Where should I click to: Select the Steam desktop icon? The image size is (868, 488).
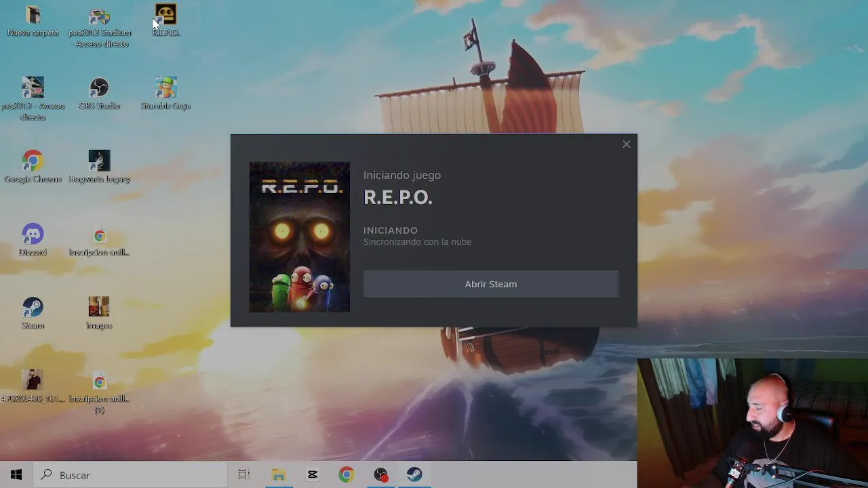point(33,313)
